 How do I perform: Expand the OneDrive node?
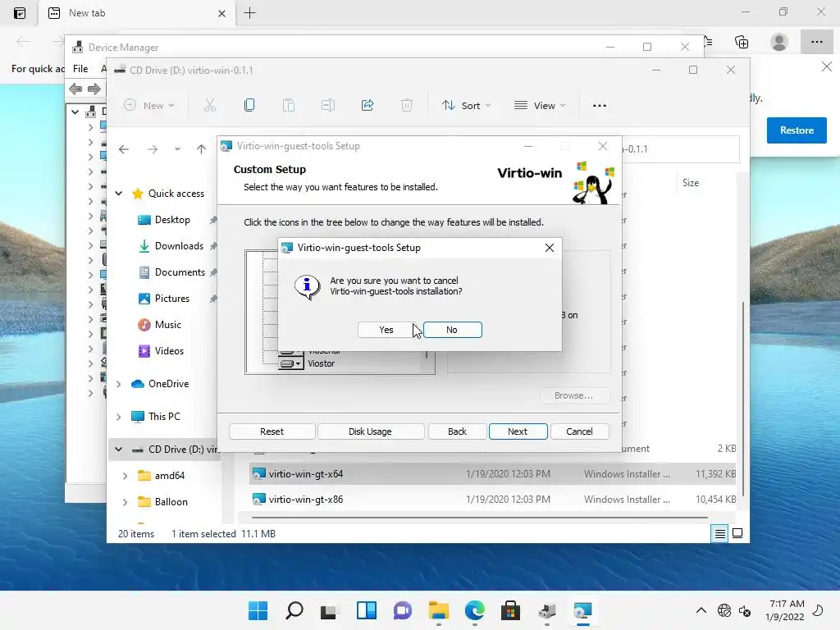[x=119, y=384]
